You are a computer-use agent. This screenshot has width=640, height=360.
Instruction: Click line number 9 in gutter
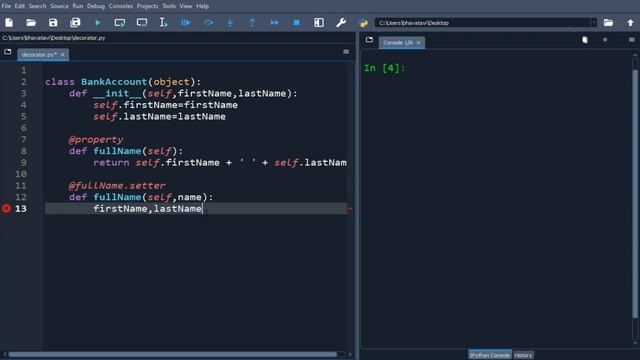pyautogui.click(x=23, y=162)
